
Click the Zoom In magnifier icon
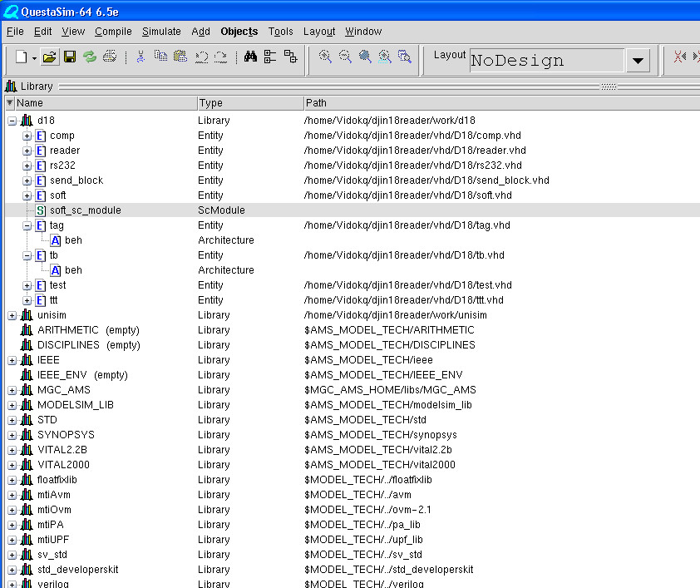click(325, 57)
